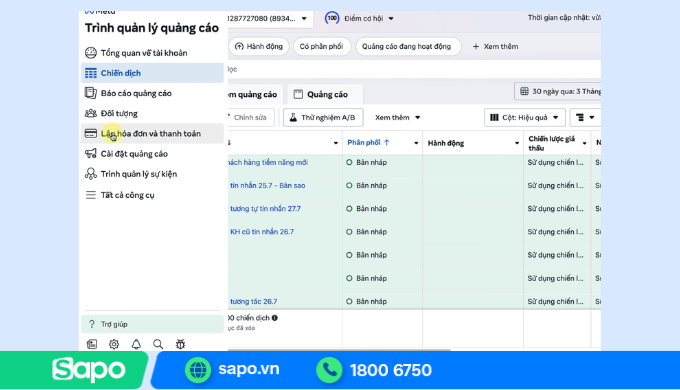Viewport: 680px width, 390px height.
Task: Click the bug report icon
Action: click(180, 344)
